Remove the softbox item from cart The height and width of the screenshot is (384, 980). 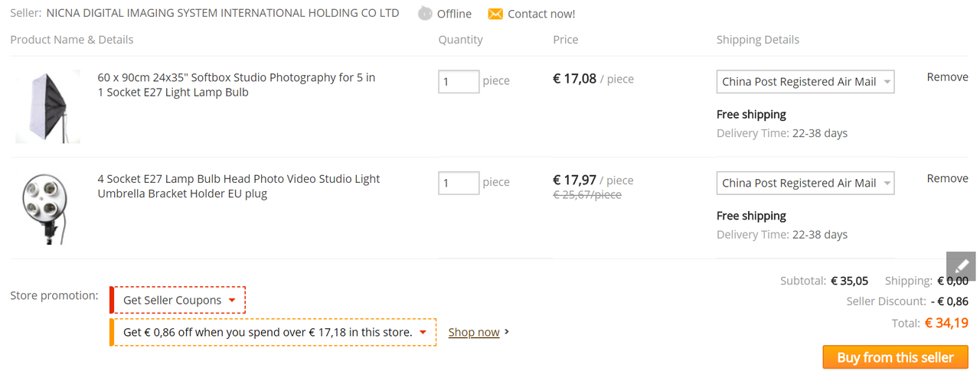pyautogui.click(x=947, y=76)
